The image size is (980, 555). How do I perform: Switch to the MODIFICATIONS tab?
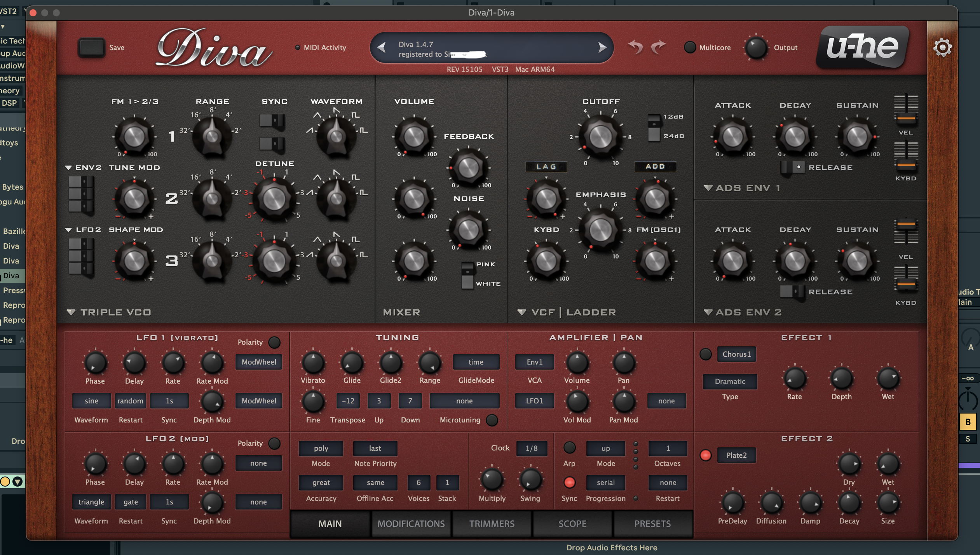411,524
